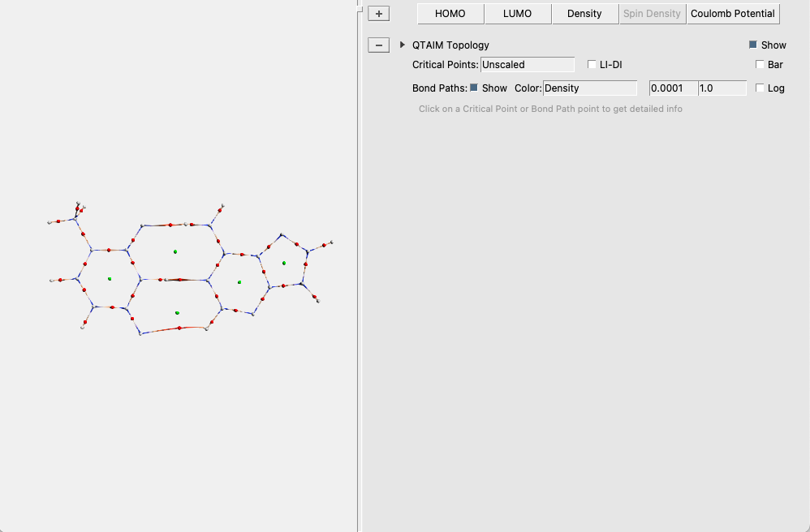Viewport: 810px width, 532px height.
Task: Select the LUMO display mode
Action: tap(517, 13)
